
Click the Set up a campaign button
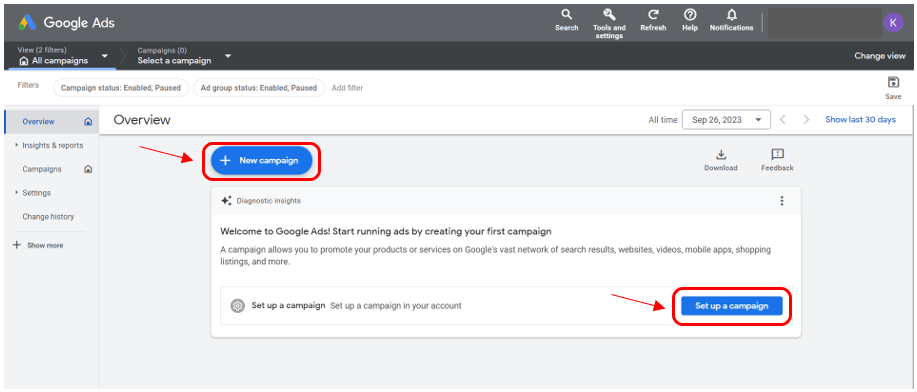click(732, 306)
